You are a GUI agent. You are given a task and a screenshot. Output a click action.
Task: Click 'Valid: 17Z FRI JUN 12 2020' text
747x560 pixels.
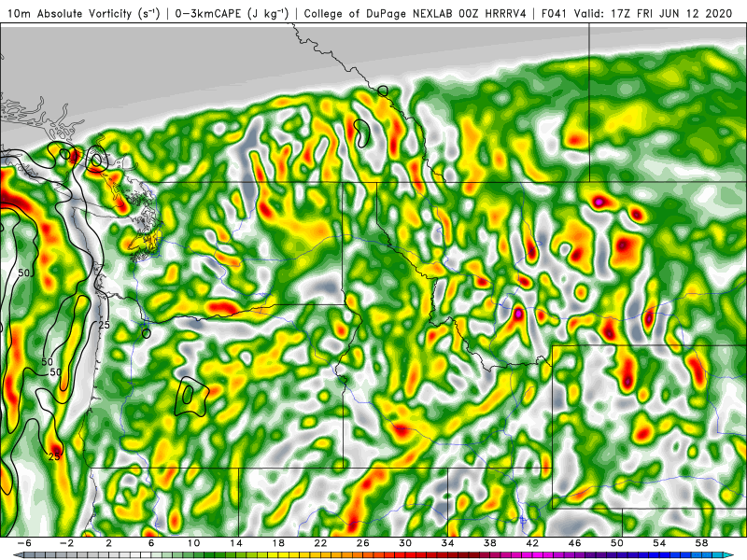point(653,13)
